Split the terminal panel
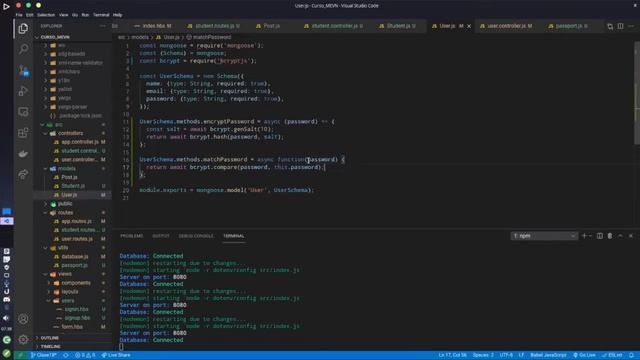640x360 pixels. (x=600, y=236)
